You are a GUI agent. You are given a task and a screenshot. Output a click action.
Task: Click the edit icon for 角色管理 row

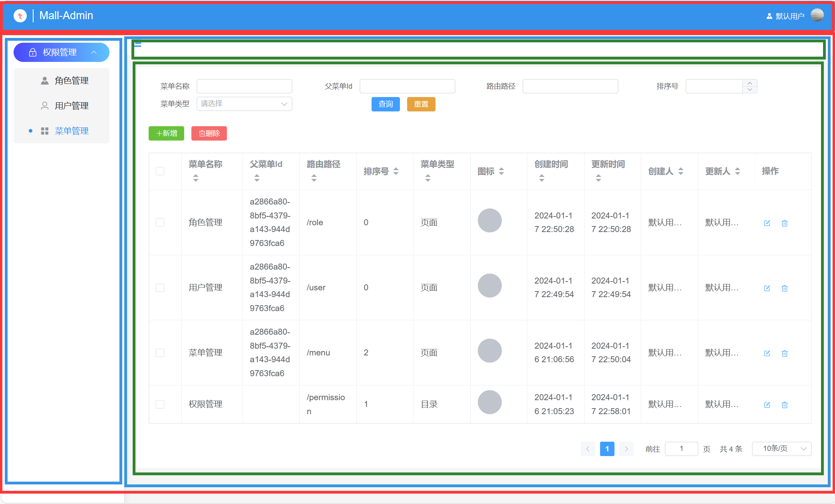(x=767, y=223)
